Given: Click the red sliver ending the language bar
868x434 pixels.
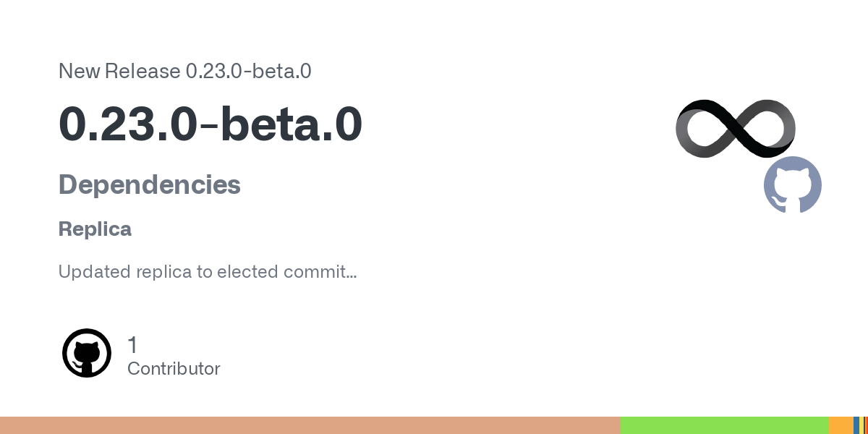Looking at the screenshot, I should pos(867,425).
